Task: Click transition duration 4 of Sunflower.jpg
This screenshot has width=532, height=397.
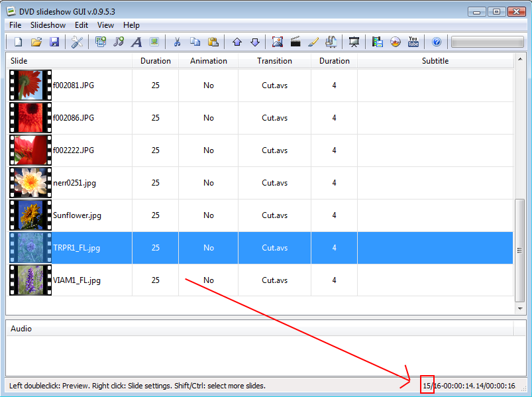Action: 334,215
